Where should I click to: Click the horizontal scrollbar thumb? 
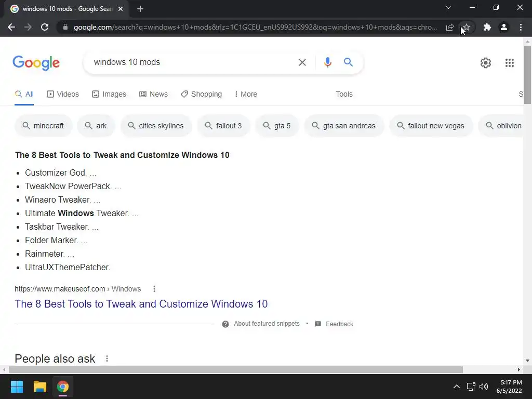(x=236, y=369)
